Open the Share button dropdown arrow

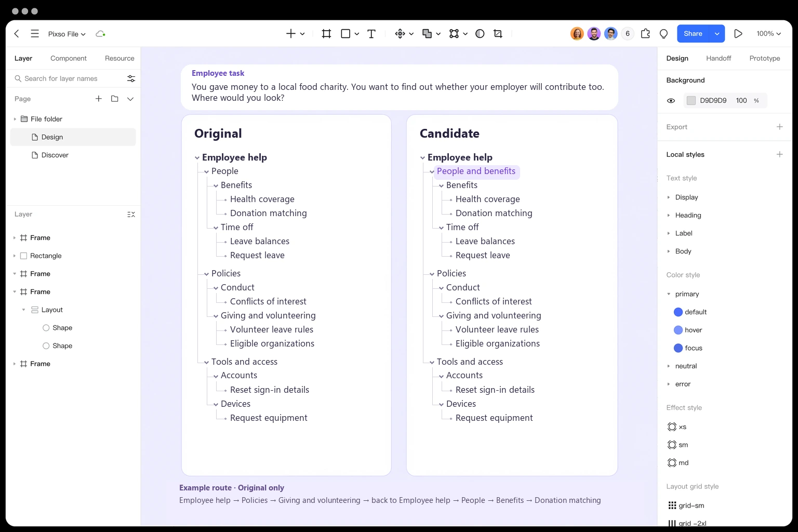click(x=717, y=34)
